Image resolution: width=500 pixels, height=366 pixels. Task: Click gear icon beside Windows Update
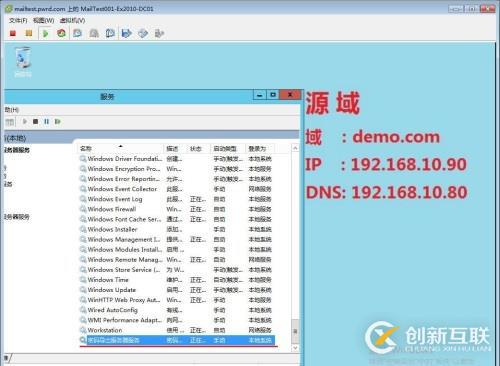tap(83, 290)
